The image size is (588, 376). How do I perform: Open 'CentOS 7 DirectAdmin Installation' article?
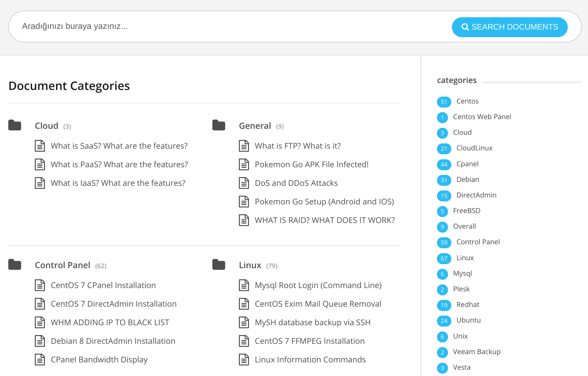[x=113, y=304]
